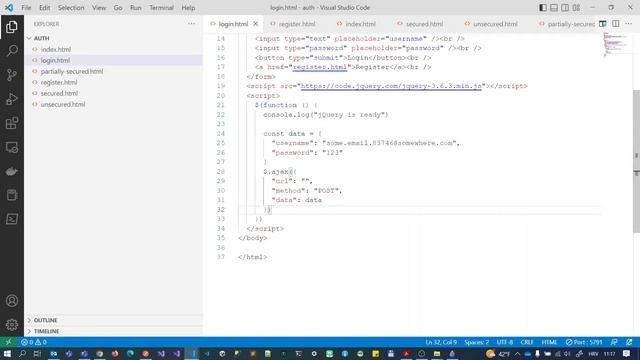Click the Accounts icon in activity bar
Viewport: 640px width, 360px height.
click(12, 301)
